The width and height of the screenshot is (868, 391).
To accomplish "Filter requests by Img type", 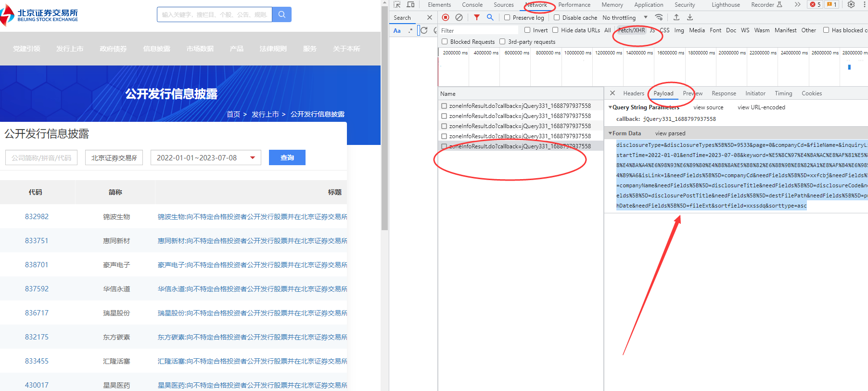I will point(679,30).
